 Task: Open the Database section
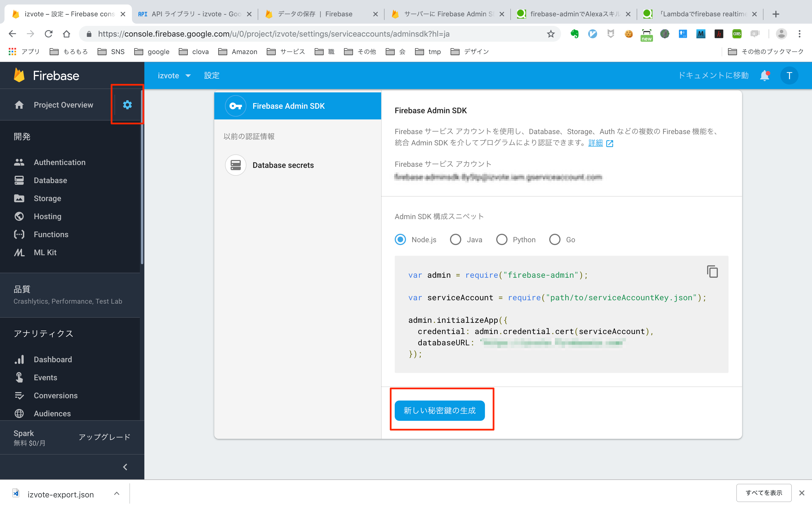[x=50, y=181]
